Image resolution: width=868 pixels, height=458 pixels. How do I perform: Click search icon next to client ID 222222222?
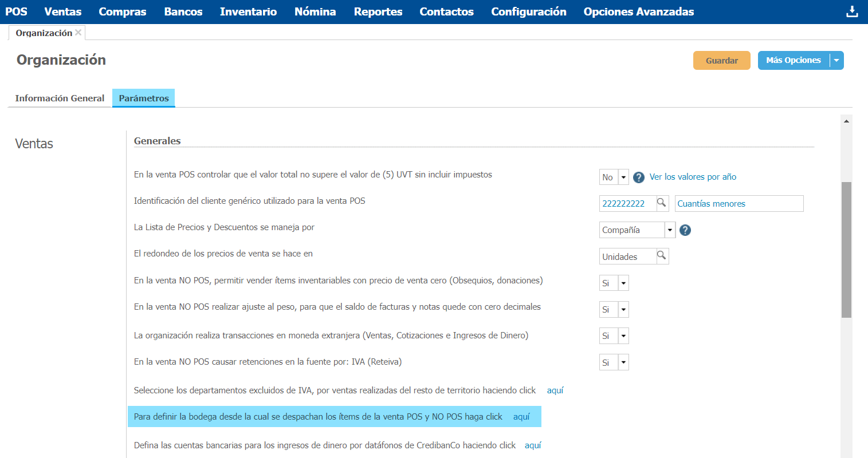pyautogui.click(x=662, y=203)
